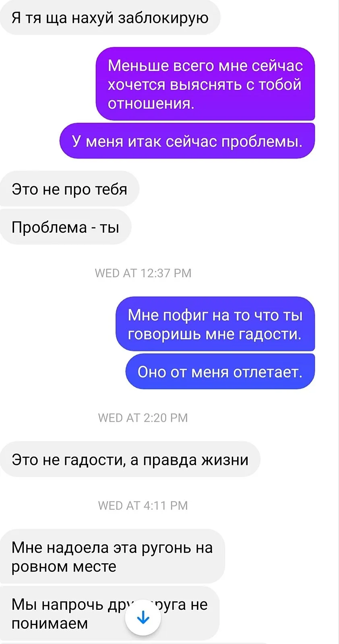
Task: Click the 'WED AT 12:37 PM' timestamp
Action: coord(143,273)
